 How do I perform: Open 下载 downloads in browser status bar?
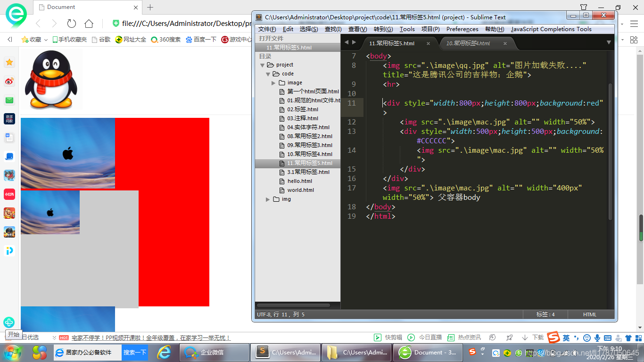pyautogui.click(x=533, y=337)
